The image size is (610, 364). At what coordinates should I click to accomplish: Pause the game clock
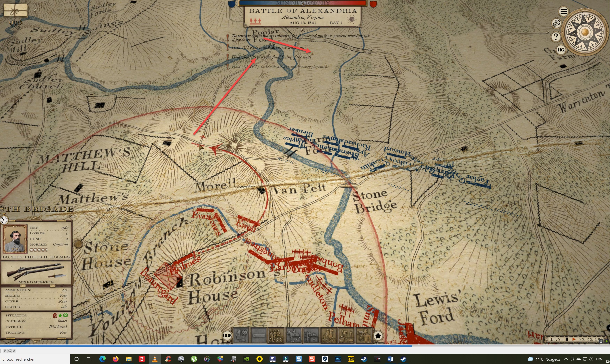tap(567, 339)
